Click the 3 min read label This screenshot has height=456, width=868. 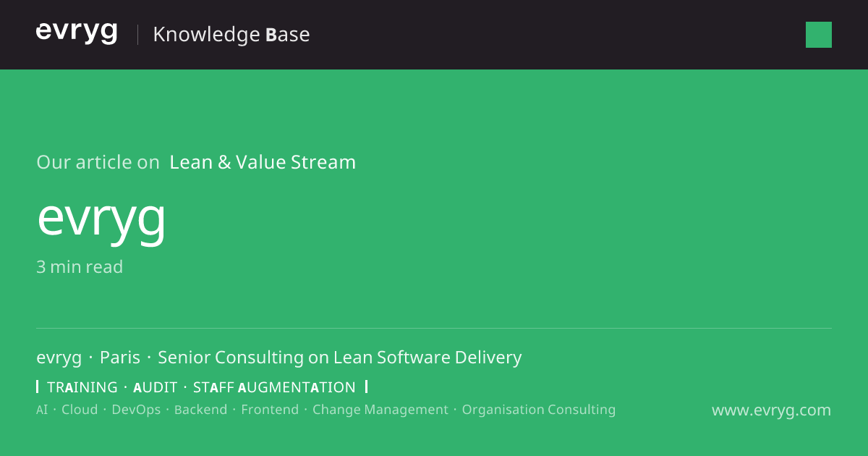point(80,267)
